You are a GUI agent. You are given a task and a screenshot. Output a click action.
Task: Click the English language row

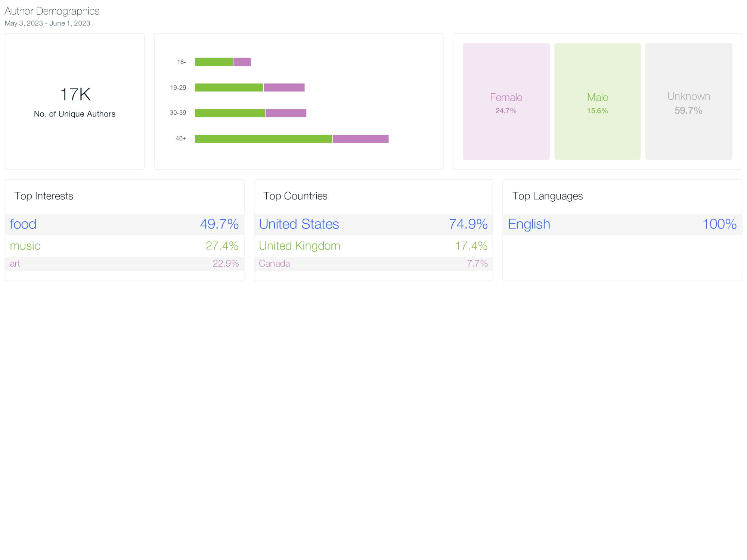pos(622,224)
